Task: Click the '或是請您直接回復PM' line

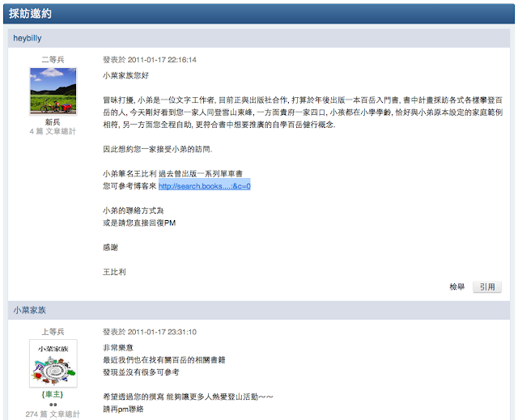Action: coord(139,223)
